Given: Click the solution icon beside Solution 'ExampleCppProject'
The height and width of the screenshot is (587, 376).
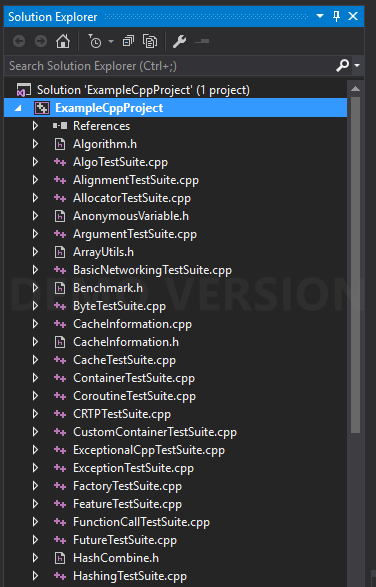Looking at the screenshot, I should pyautogui.click(x=24, y=90).
